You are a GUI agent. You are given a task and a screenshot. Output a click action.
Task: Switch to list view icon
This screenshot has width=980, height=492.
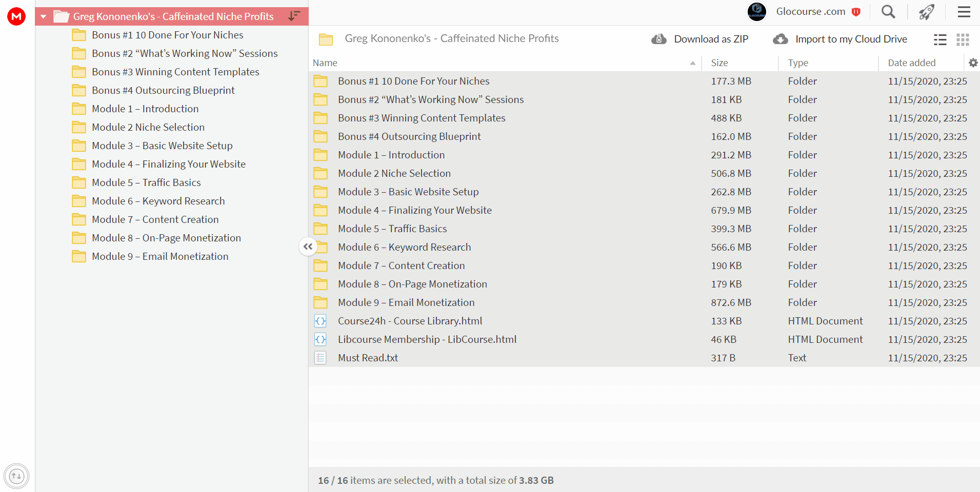click(x=940, y=39)
